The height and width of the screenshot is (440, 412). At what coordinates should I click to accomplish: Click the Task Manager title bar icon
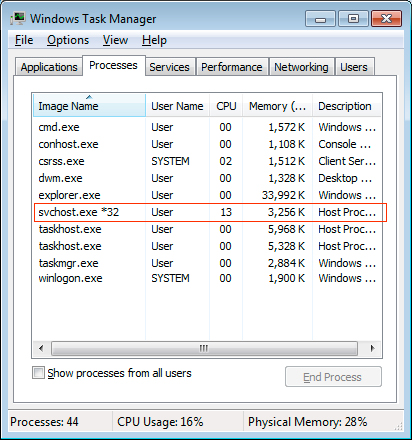point(18,19)
